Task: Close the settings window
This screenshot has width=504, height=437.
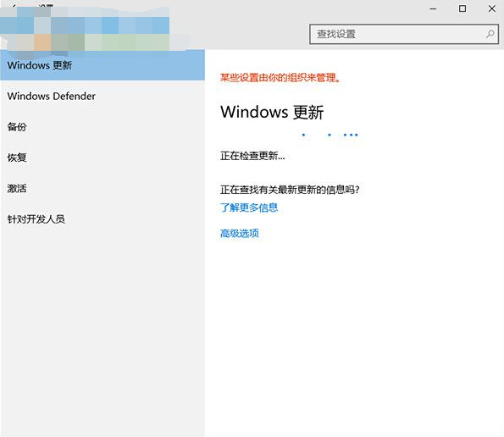Action: [492, 8]
